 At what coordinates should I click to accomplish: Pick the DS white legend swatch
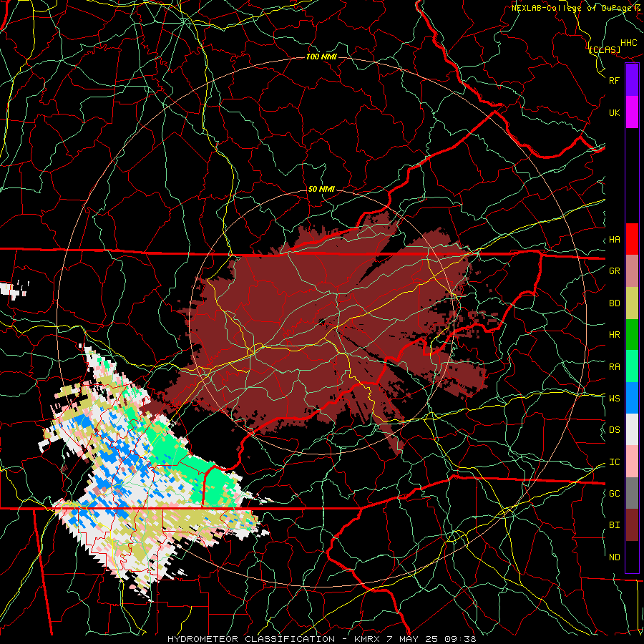click(x=632, y=429)
